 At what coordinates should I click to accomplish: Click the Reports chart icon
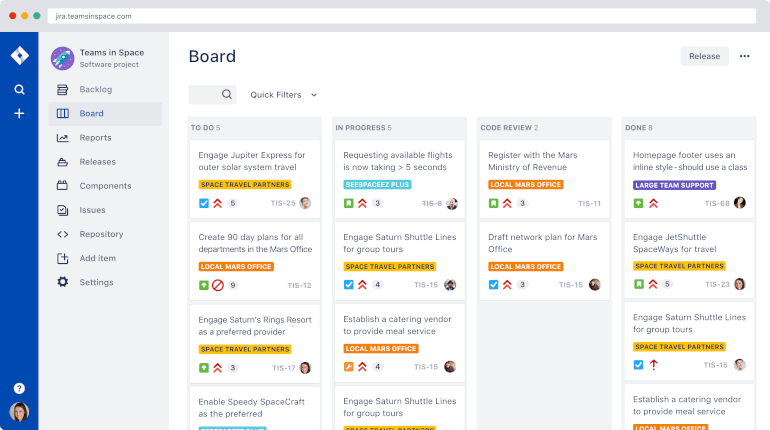pos(62,138)
